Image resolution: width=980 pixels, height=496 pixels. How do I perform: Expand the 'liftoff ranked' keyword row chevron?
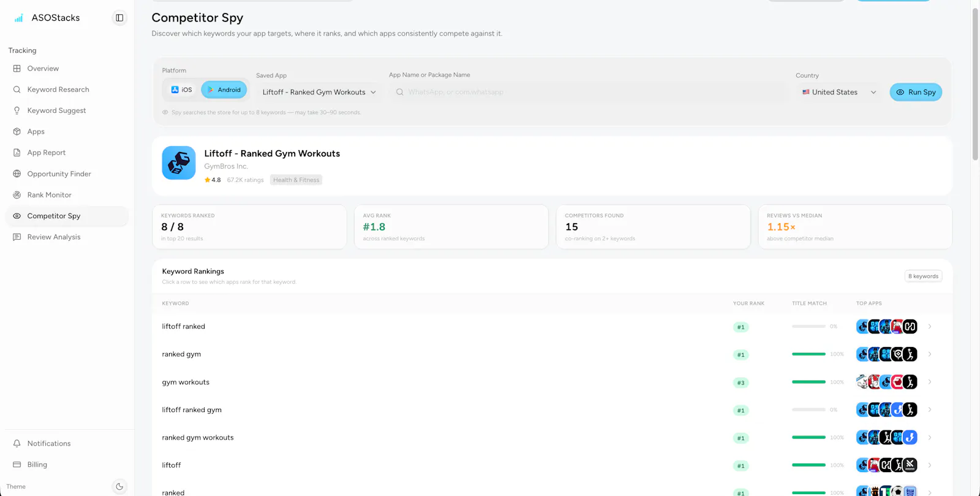(930, 327)
